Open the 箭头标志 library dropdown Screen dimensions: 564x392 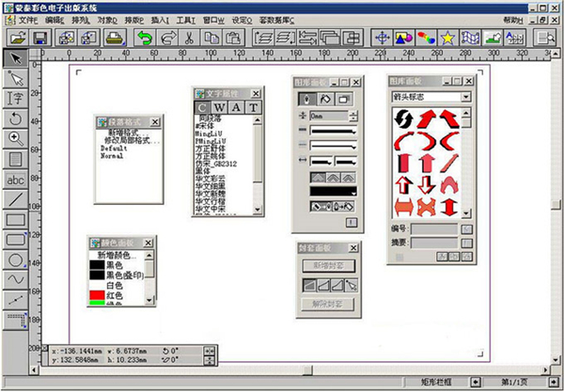pos(464,97)
